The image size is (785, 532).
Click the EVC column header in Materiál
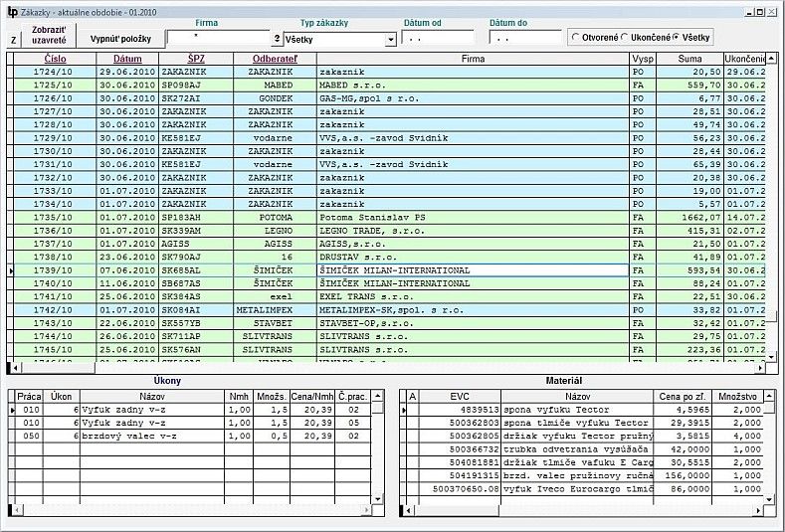pos(460,397)
